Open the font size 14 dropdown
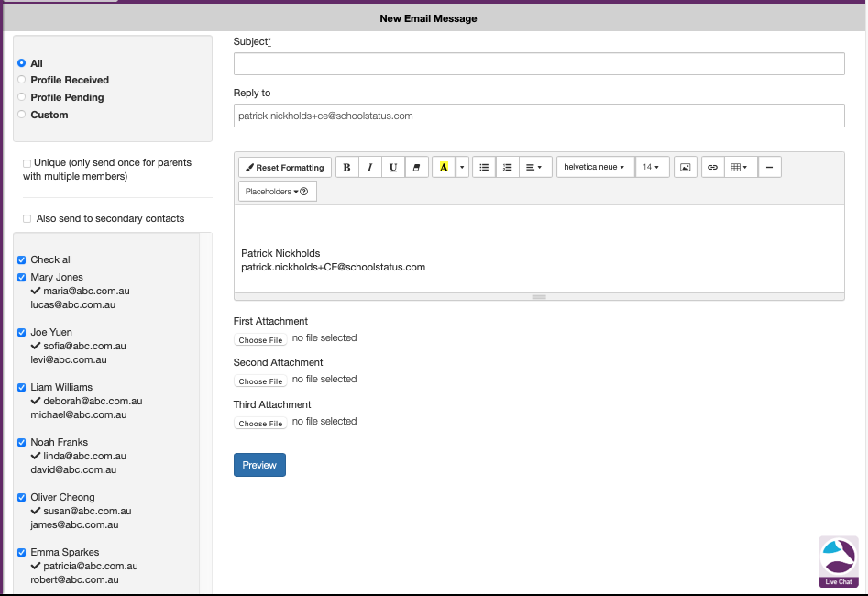The width and height of the screenshot is (868, 596). pyautogui.click(x=652, y=168)
